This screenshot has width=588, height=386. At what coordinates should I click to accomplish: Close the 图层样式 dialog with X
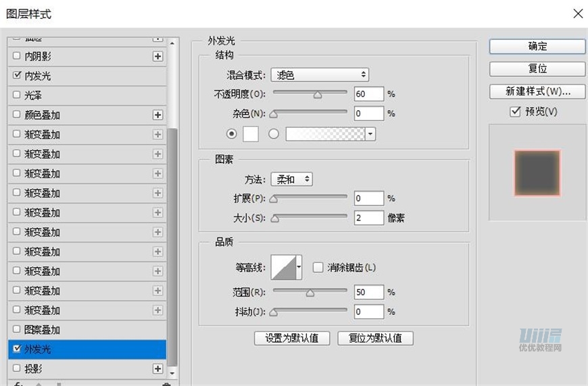[x=577, y=14]
